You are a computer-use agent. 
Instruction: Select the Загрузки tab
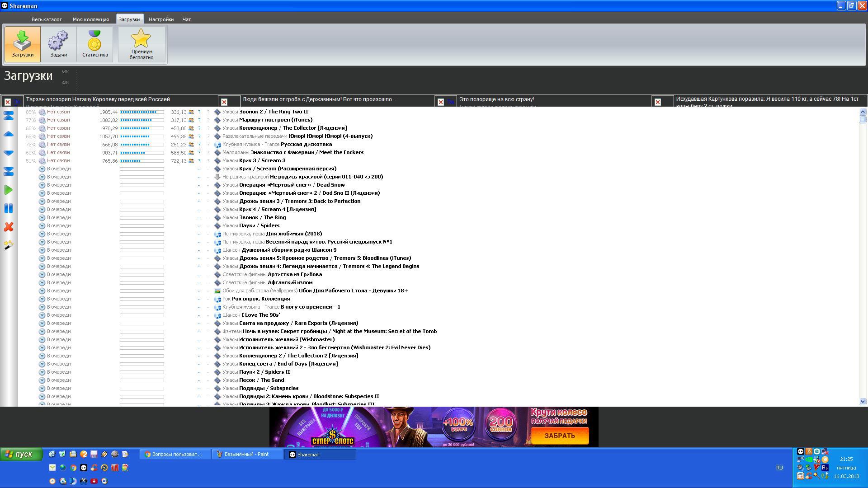pos(129,19)
